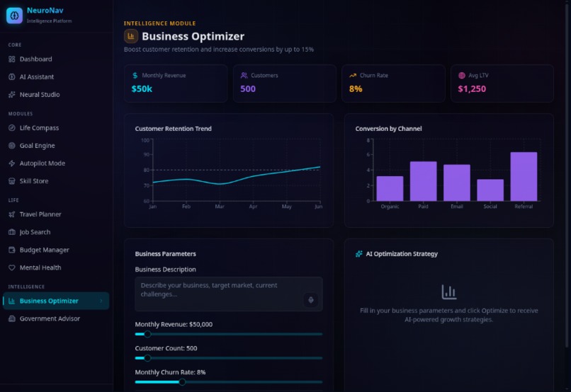This screenshot has height=392, width=571.
Task: Click the retention trend line in chart
Action: tap(237, 180)
